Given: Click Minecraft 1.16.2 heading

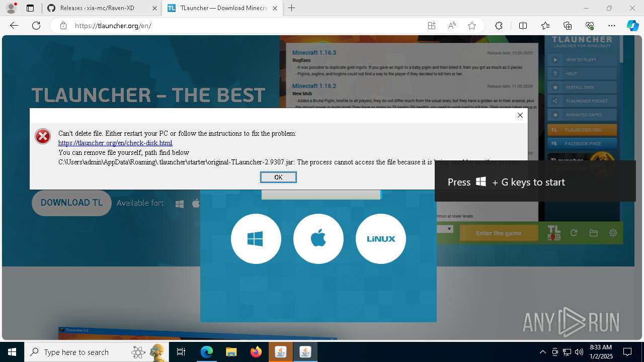Looking at the screenshot, I should 314,86.
